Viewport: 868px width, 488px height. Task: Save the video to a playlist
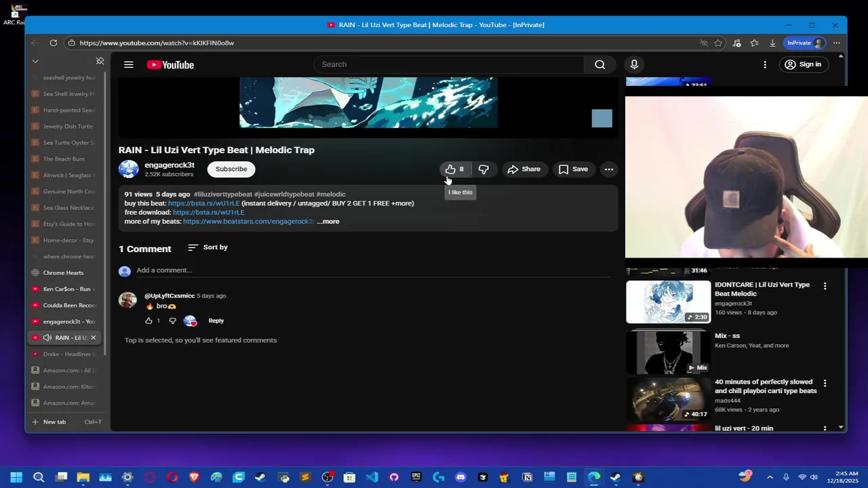click(573, 169)
